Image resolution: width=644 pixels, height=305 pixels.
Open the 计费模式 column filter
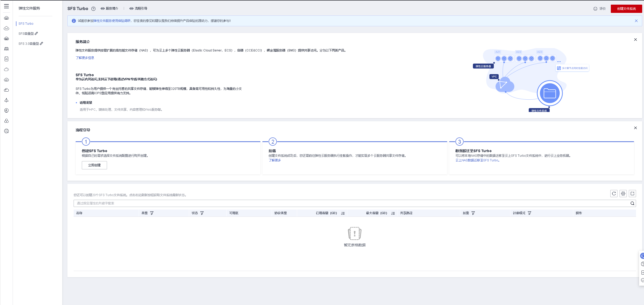(x=529, y=213)
